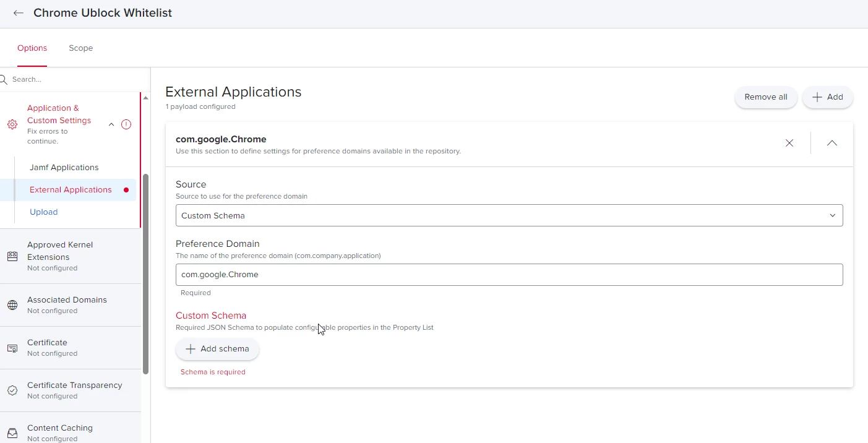Click the Custom Schema red label
Image resolution: width=868 pixels, height=443 pixels.
211,316
